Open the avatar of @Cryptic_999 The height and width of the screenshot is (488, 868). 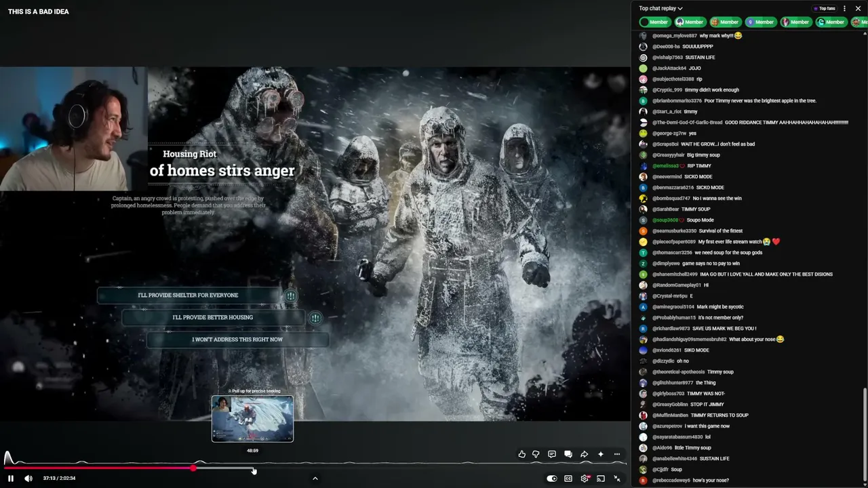(644, 89)
